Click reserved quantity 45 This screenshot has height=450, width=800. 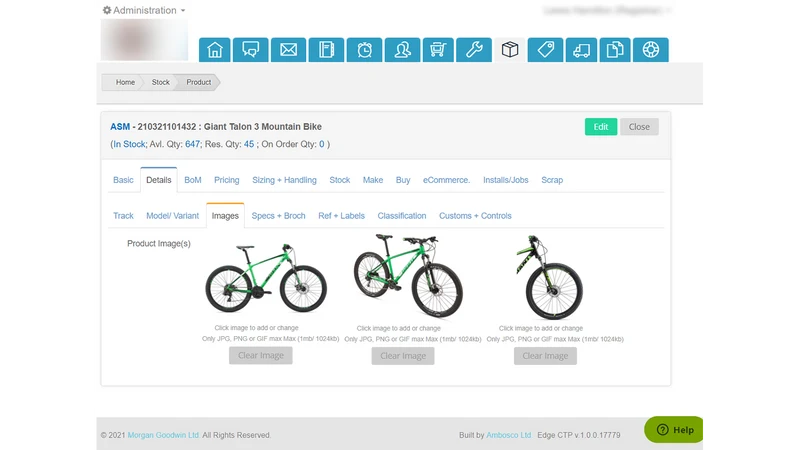pos(249,144)
